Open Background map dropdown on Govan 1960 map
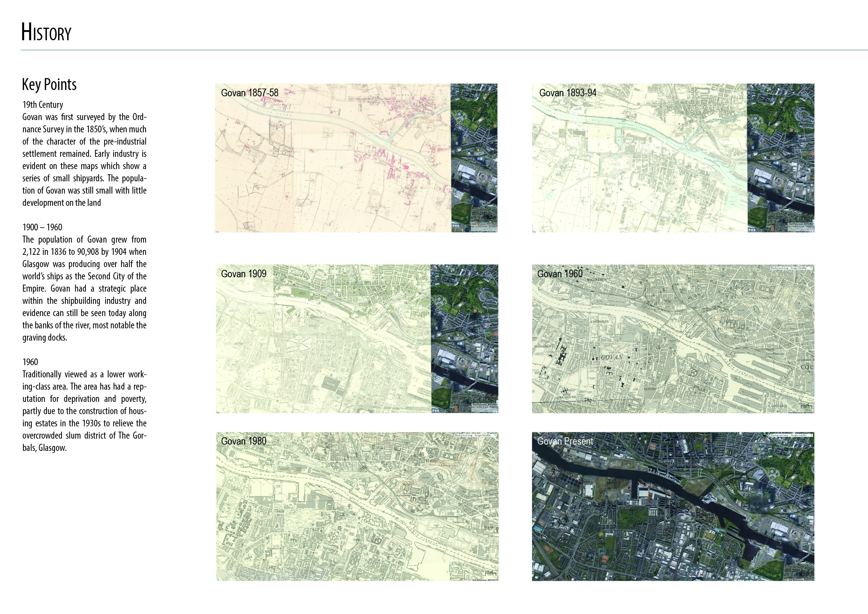This screenshot has height=614, width=868. (x=791, y=268)
